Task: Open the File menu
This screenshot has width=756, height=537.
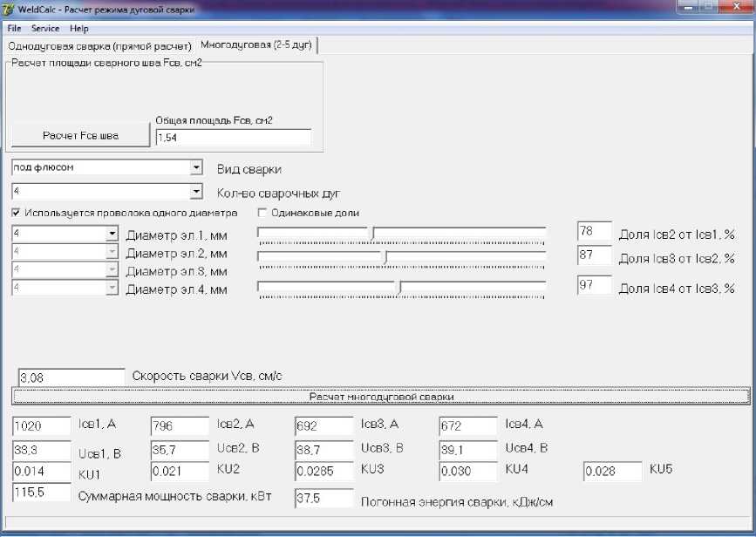Action: pos(14,29)
